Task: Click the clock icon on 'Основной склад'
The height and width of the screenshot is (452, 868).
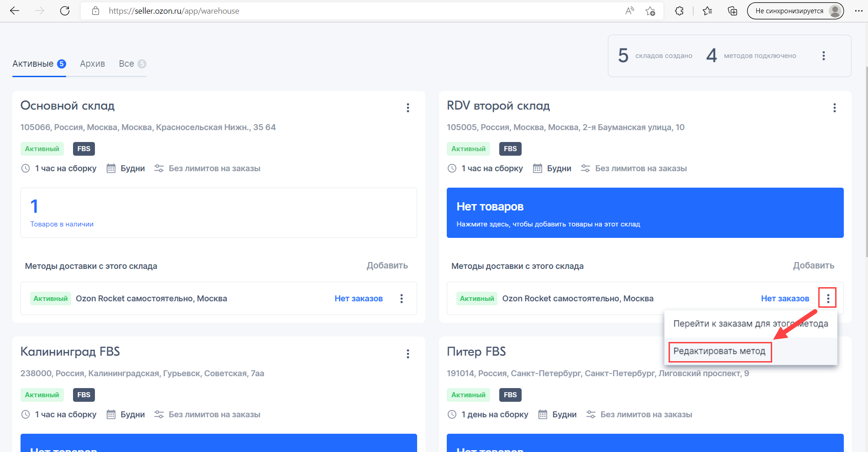Action: pyautogui.click(x=26, y=168)
